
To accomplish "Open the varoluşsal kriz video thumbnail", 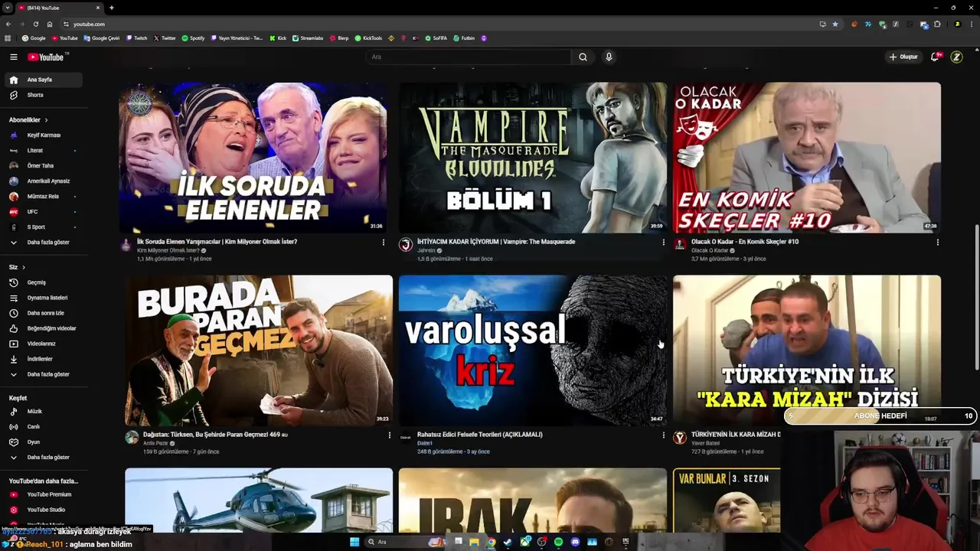I will 532,350.
